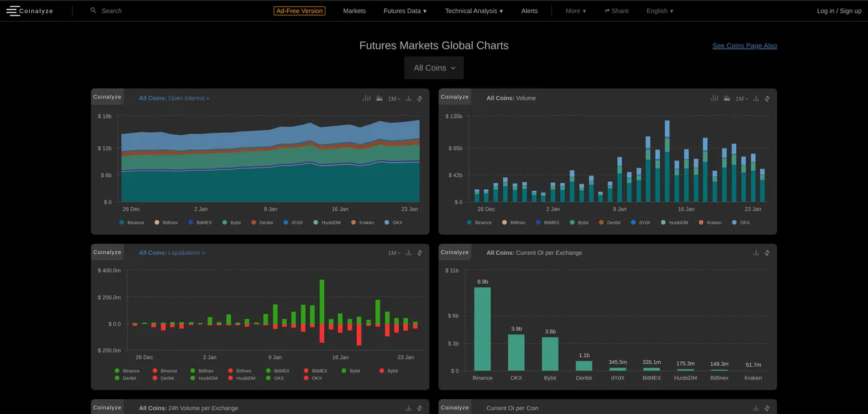Open the English language dropdown
This screenshot has height=414, width=868.
pyautogui.click(x=660, y=11)
